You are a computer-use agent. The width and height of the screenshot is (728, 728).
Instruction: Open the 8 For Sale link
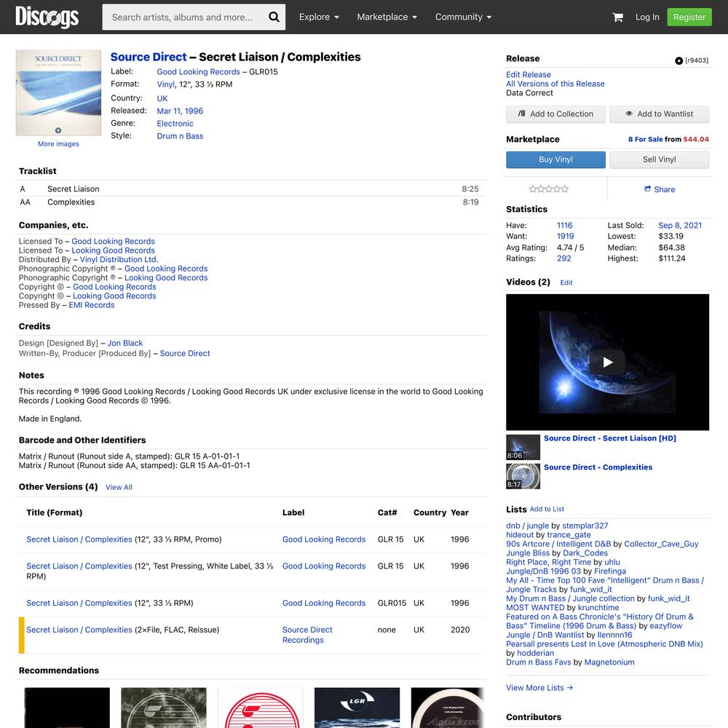click(x=645, y=139)
